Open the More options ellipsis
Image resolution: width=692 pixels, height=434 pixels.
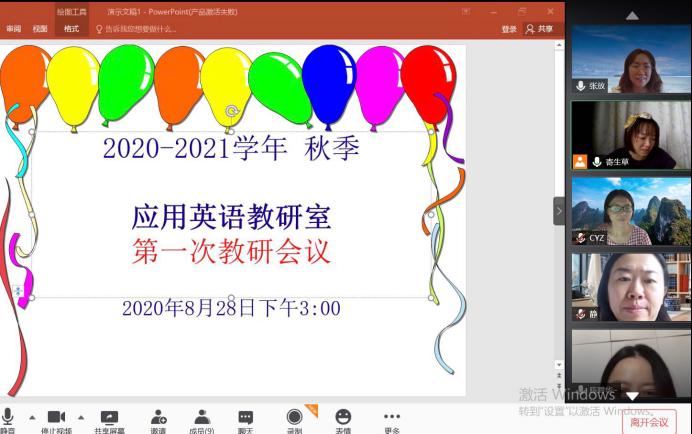[392, 418]
